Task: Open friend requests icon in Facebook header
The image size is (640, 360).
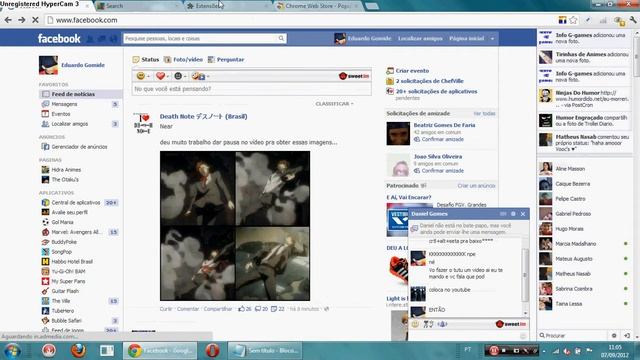Action: [90, 39]
